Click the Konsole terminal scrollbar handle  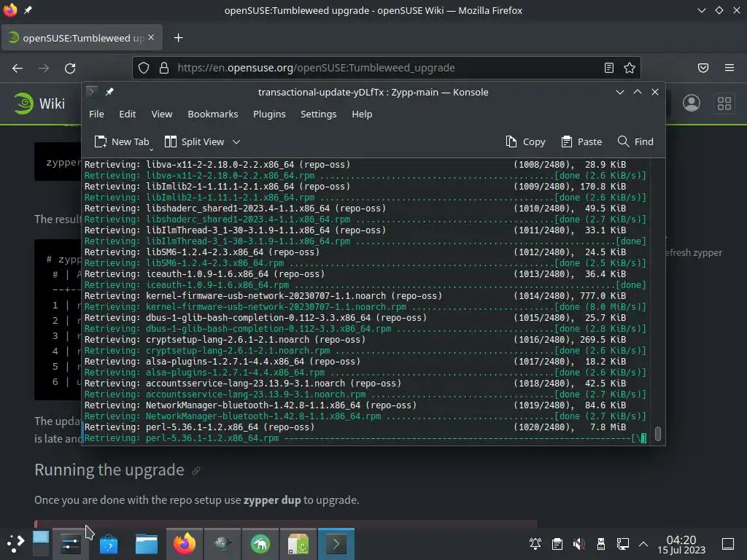point(658,434)
